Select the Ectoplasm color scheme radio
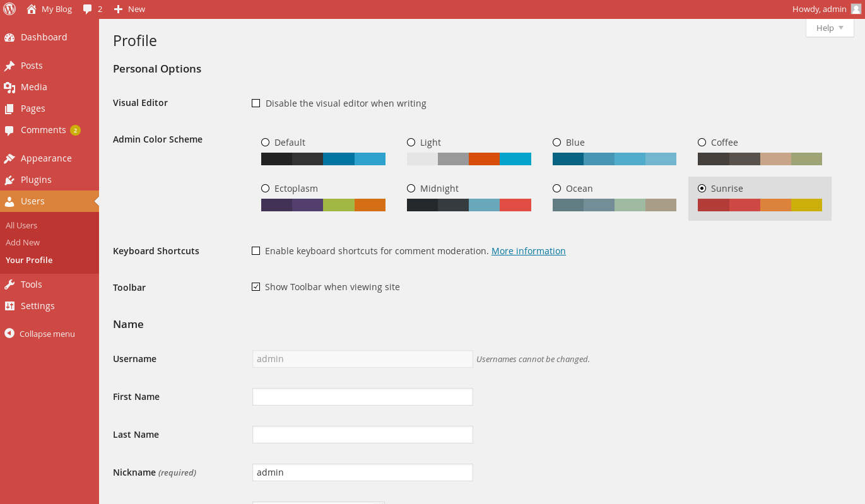The width and height of the screenshot is (865, 504). point(265,189)
